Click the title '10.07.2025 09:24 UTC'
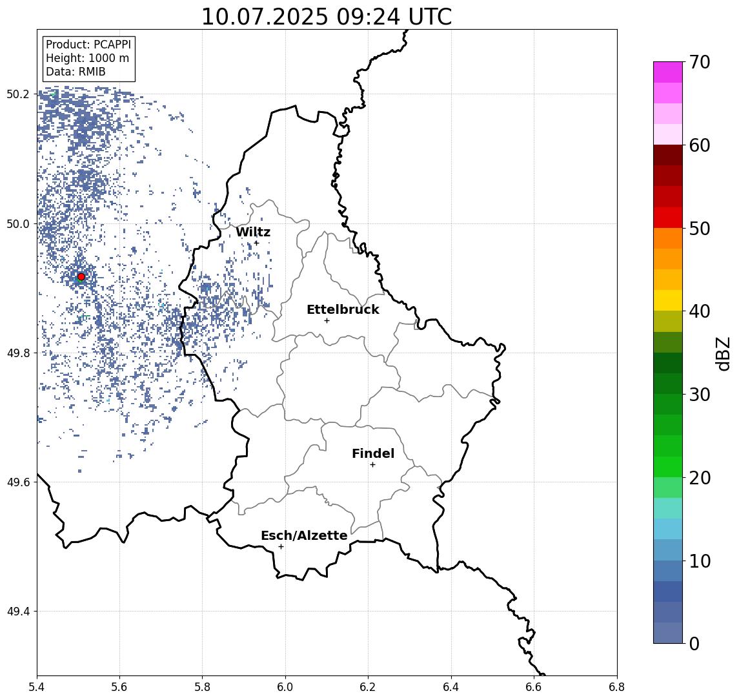Image resolution: width=739 pixels, height=700 pixels. 327,17
